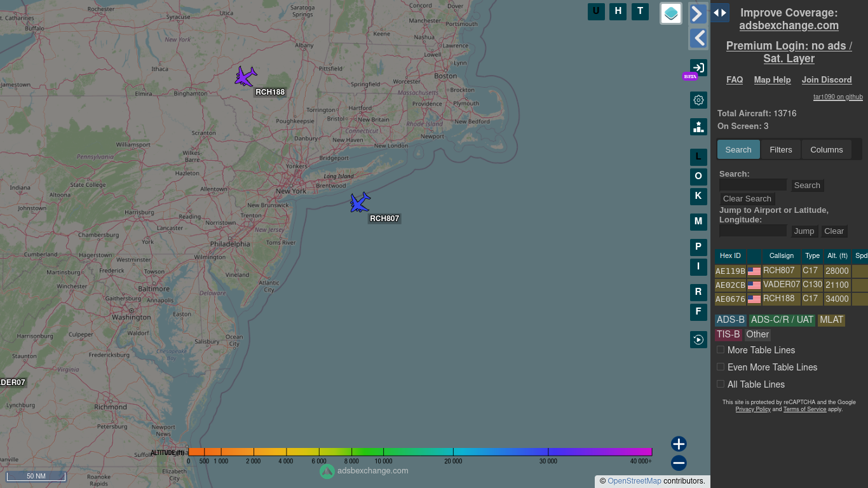
Task: Open tar1090 on github link
Action: (838, 97)
